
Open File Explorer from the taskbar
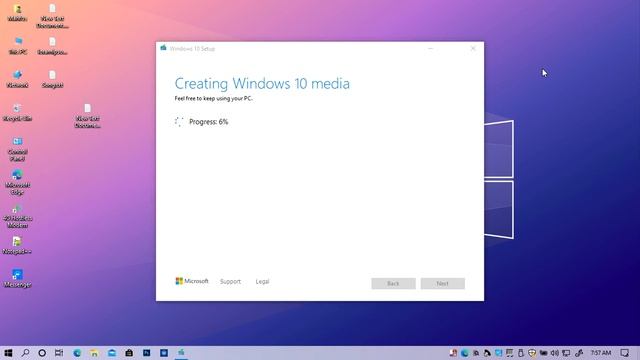click(x=94, y=353)
